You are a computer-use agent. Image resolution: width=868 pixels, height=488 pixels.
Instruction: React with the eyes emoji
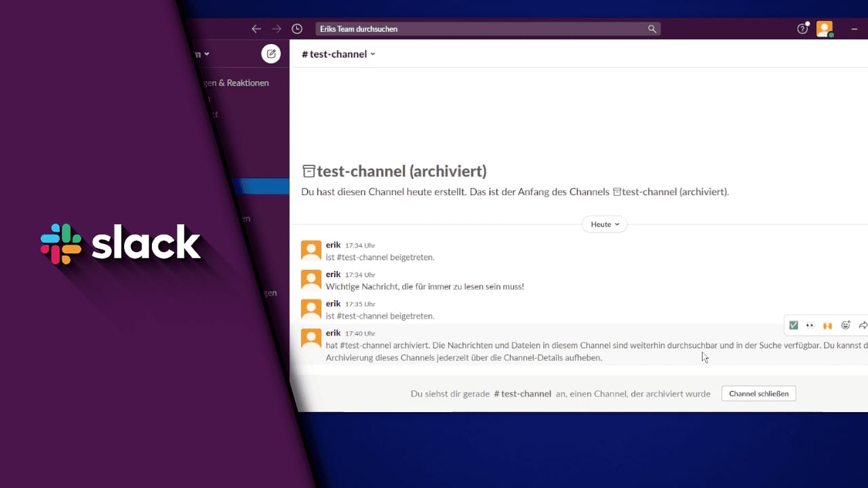point(810,325)
